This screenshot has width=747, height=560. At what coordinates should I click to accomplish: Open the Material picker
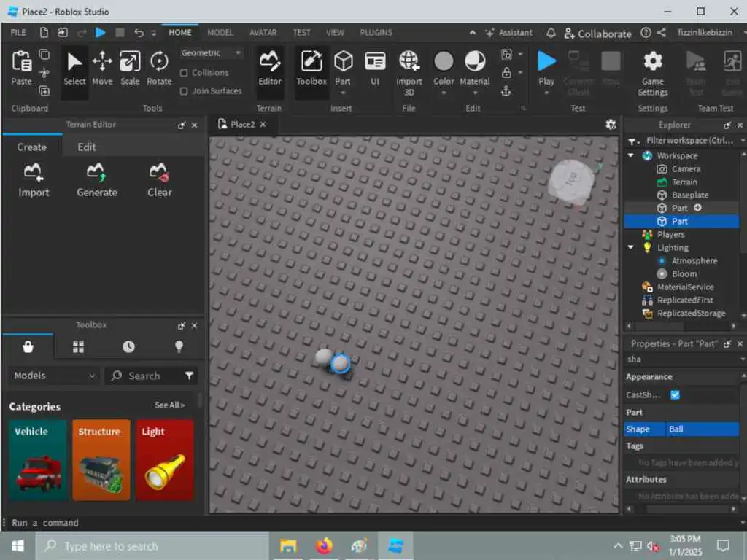pos(474,69)
